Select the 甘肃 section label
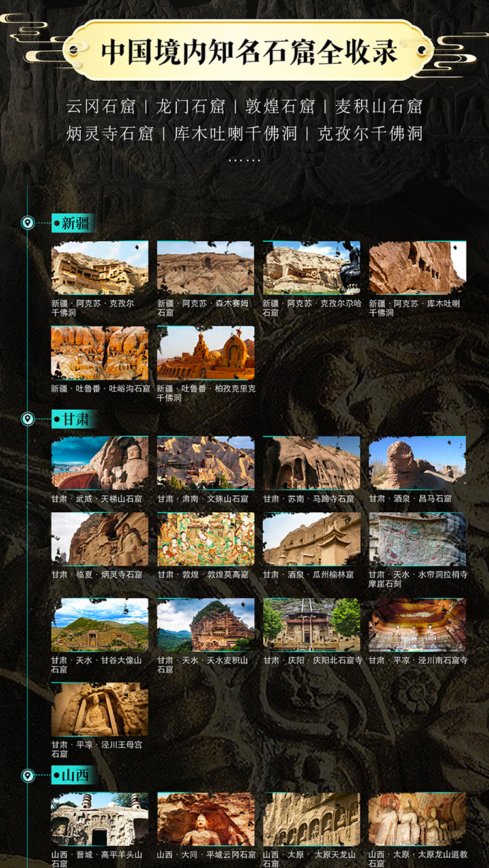This screenshot has height=868, width=489. point(75,419)
